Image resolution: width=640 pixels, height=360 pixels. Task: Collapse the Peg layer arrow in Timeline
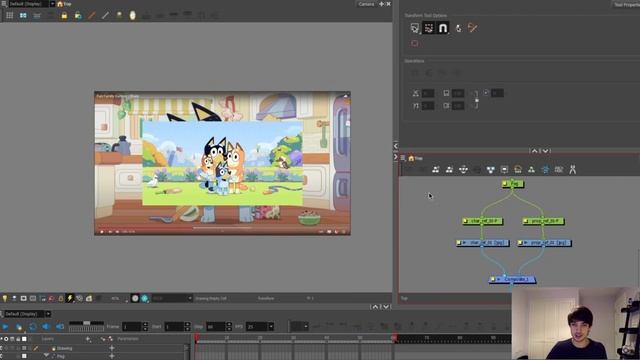[46, 356]
